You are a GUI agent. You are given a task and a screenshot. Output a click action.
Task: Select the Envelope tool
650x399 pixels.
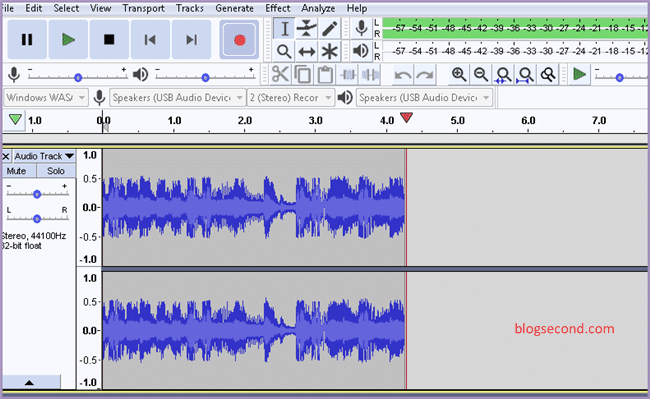[307, 29]
